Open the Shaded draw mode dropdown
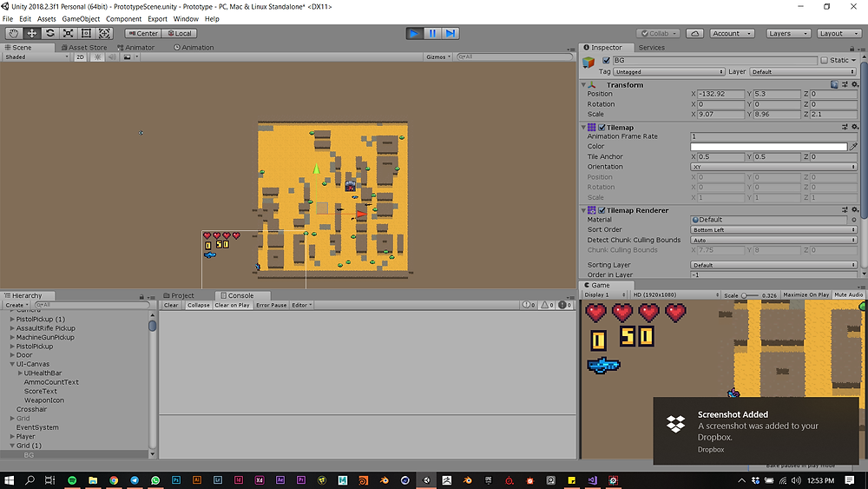 pyautogui.click(x=36, y=57)
